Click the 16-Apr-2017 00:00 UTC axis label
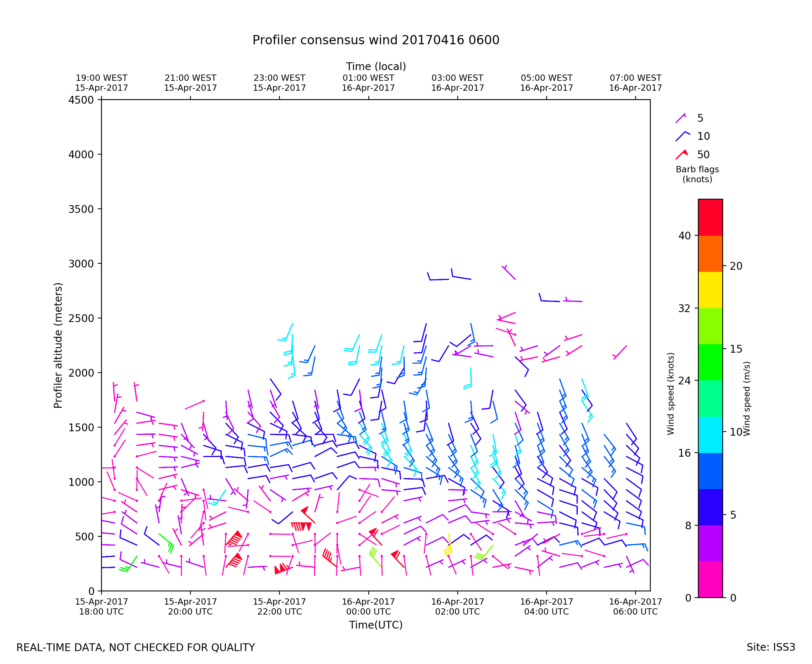 (x=368, y=606)
